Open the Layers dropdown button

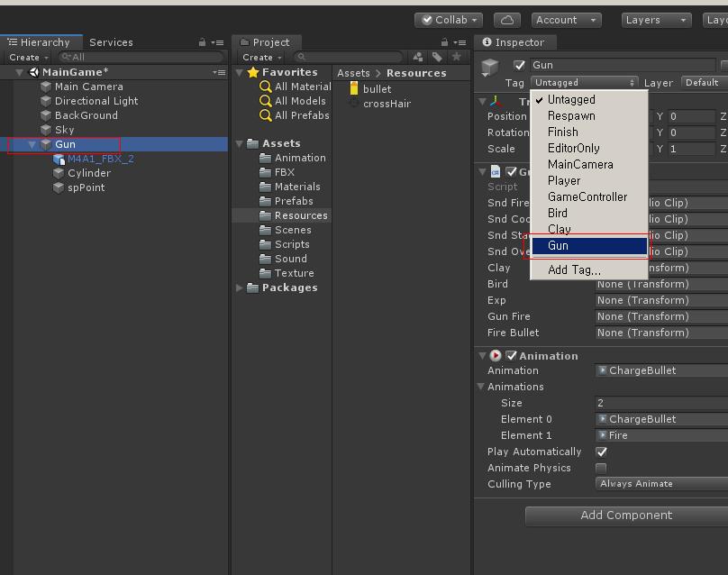coord(656,20)
